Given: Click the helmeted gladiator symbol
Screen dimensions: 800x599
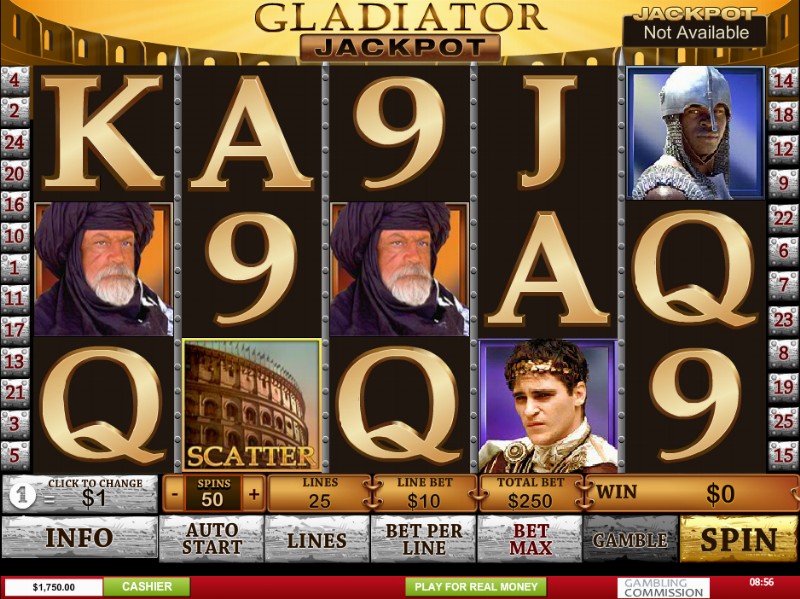Looking at the screenshot, I should click(x=695, y=133).
